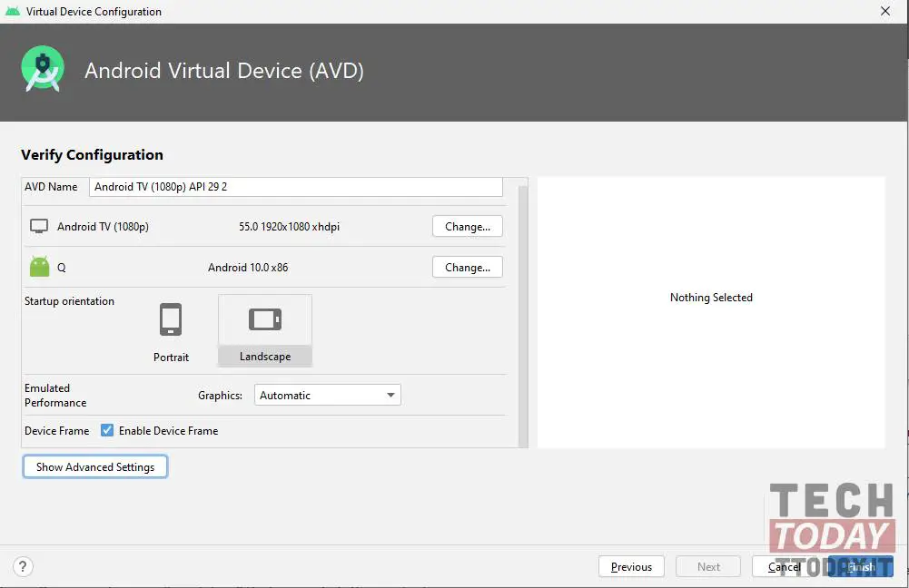The height and width of the screenshot is (588, 909).
Task: Click the 'Emulated Performance' label
Action: click(55, 395)
